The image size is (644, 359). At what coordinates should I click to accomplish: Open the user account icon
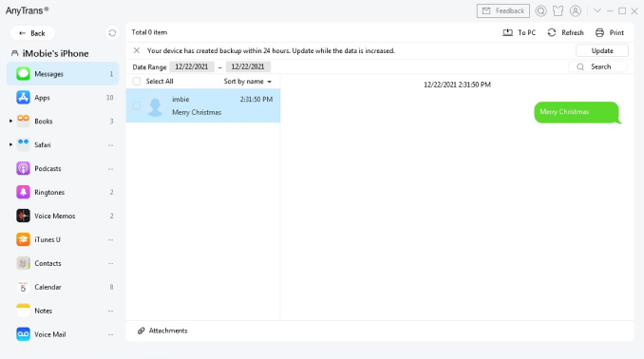click(576, 11)
